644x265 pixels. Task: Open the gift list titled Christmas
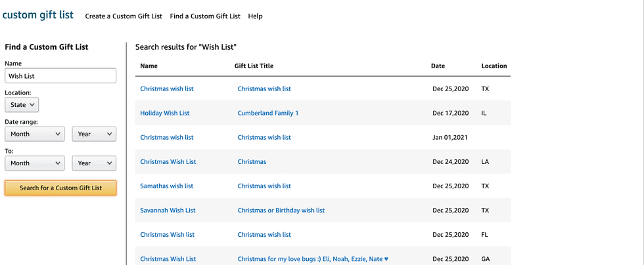(x=252, y=161)
